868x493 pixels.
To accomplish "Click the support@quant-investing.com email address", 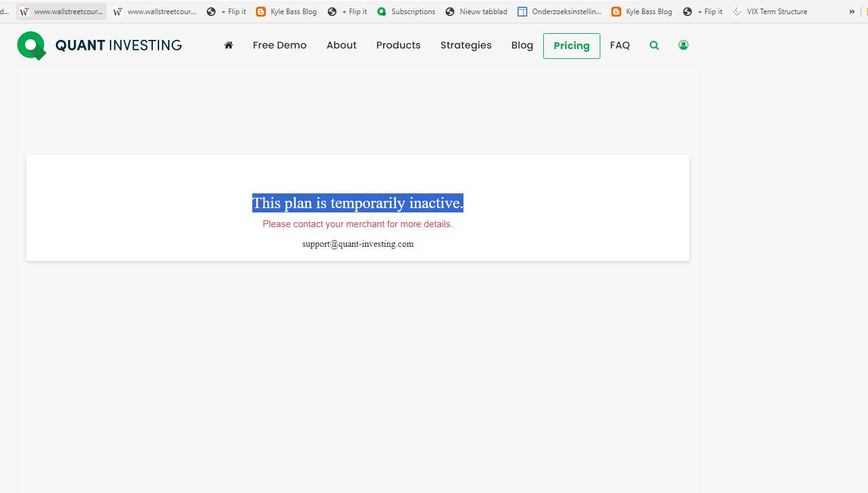I will (x=358, y=244).
